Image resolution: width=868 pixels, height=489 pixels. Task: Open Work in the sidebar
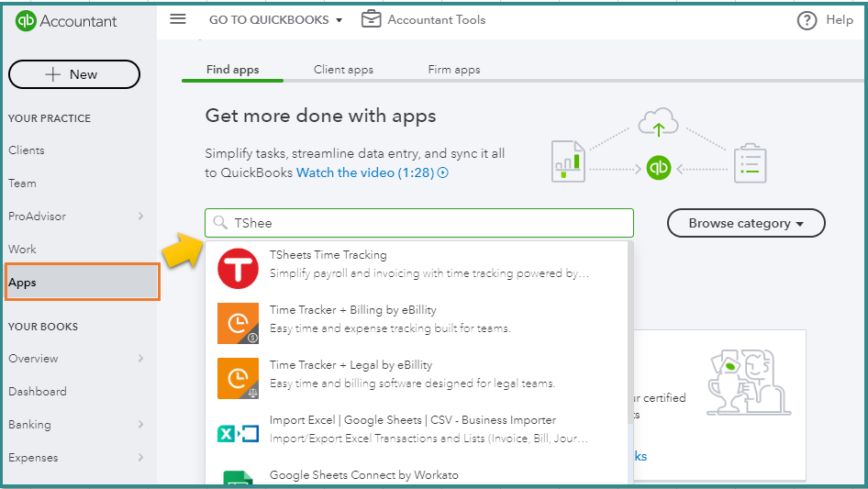(x=22, y=250)
